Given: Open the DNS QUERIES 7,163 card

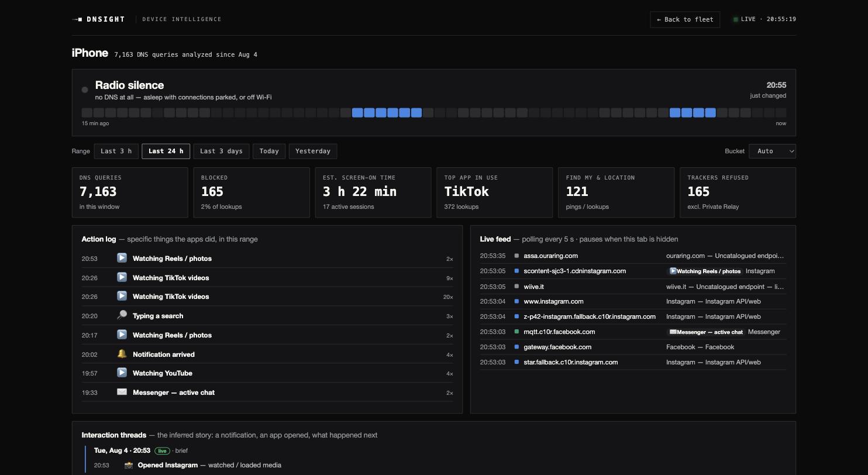Looking at the screenshot, I should coord(130,192).
